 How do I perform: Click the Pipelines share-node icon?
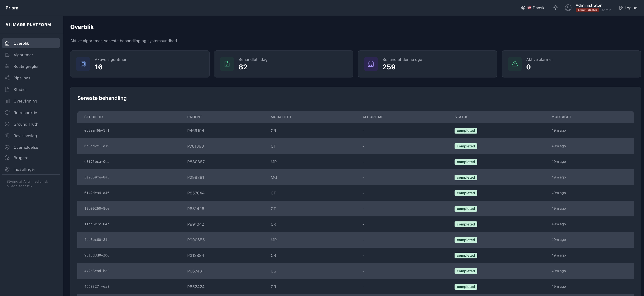[7, 78]
